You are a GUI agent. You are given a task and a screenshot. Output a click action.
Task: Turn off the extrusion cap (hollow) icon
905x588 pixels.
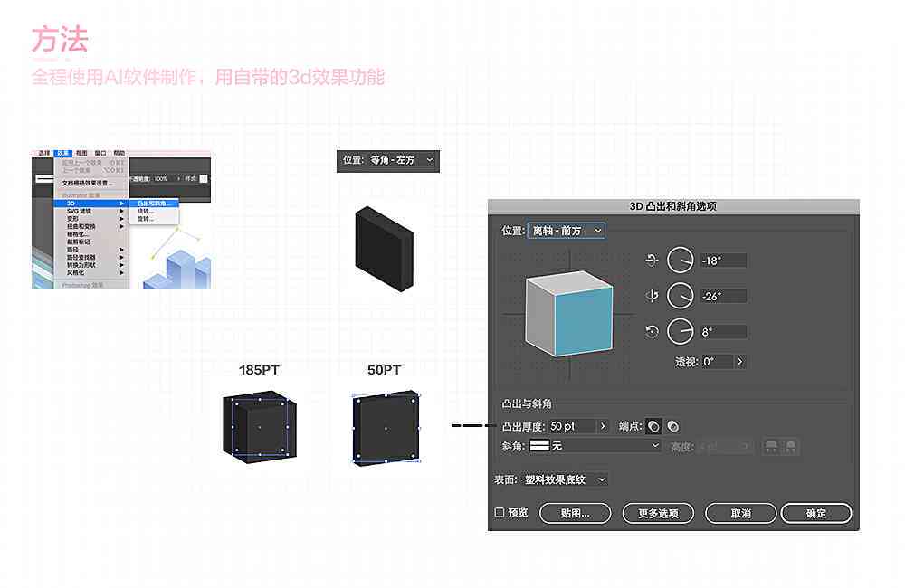click(673, 426)
